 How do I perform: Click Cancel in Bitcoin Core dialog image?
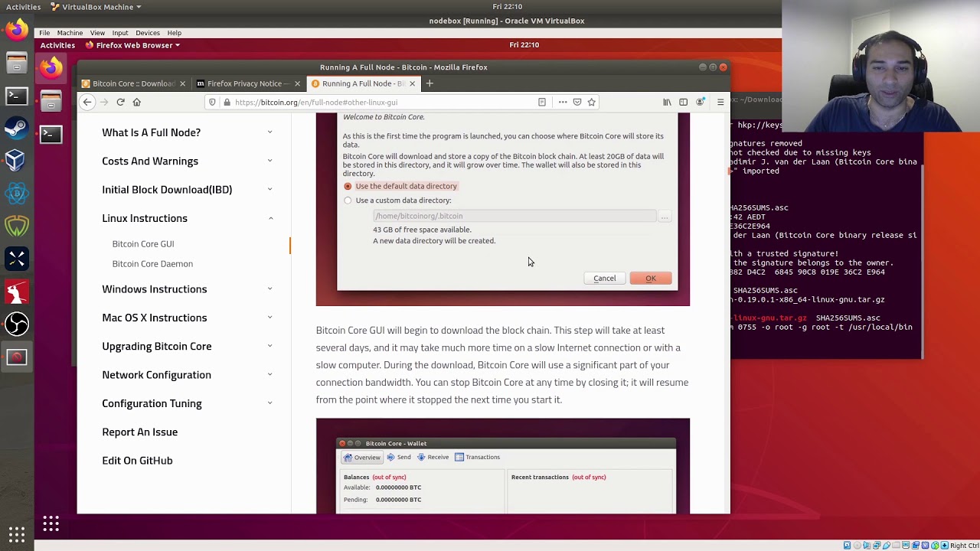point(604,279)
